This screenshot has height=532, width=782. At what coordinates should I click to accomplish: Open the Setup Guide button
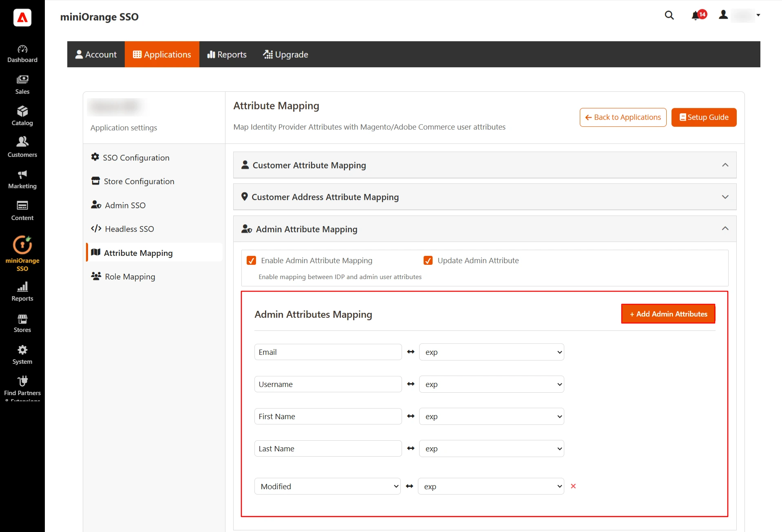[x=704, y=117]
